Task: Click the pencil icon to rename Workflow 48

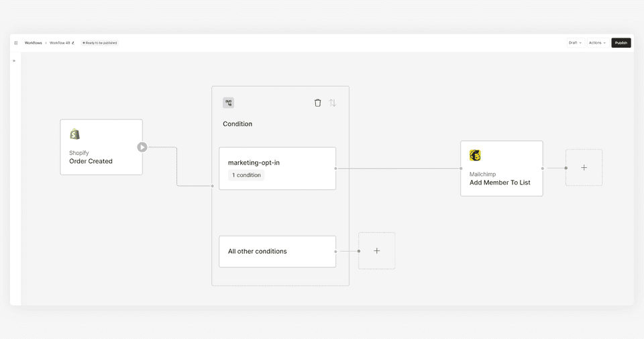Action: click(x=73, y=43)
